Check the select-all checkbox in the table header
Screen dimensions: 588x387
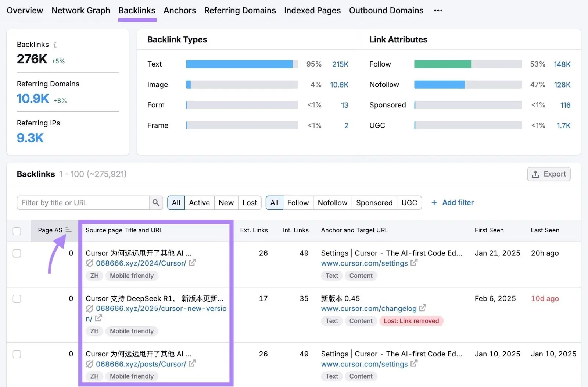click(x=17, y=231)
